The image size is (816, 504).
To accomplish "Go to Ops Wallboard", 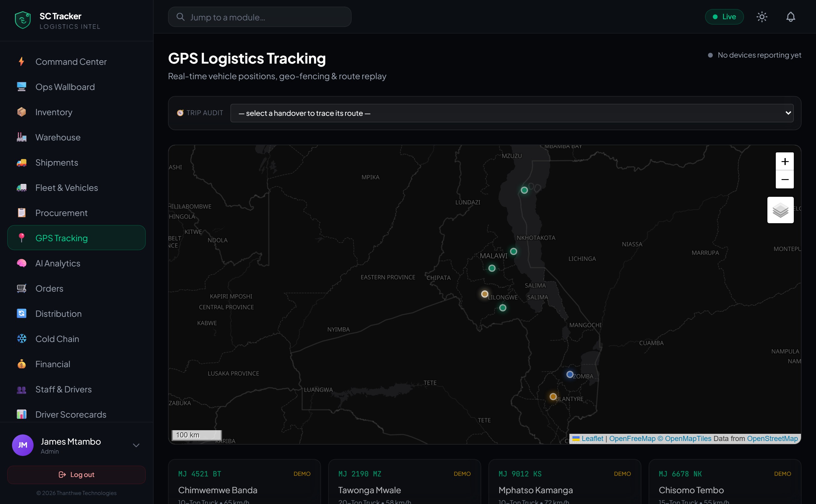I will [76, 87].
